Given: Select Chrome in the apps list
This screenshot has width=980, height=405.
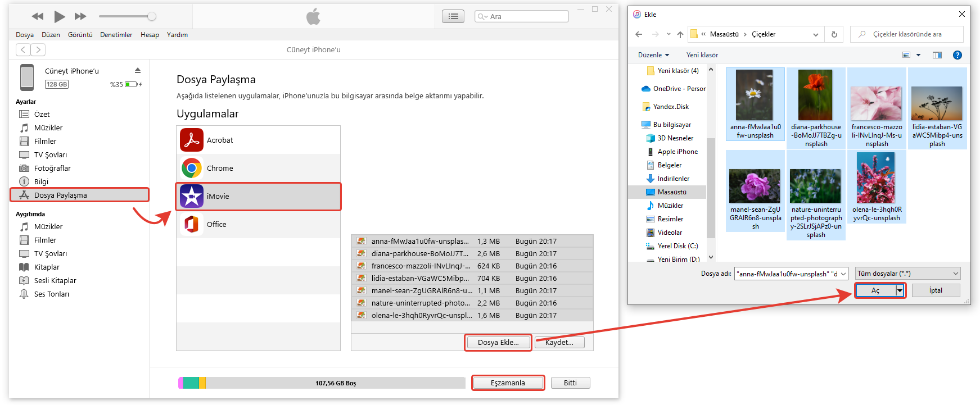Looking at the screenshot, I should 219,168.
